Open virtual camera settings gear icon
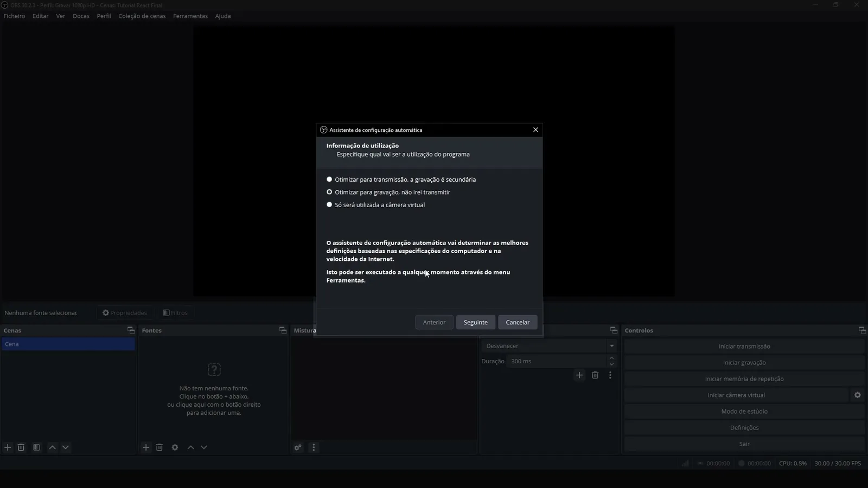This screenshot has height=488, width=868. pos(858,395)
